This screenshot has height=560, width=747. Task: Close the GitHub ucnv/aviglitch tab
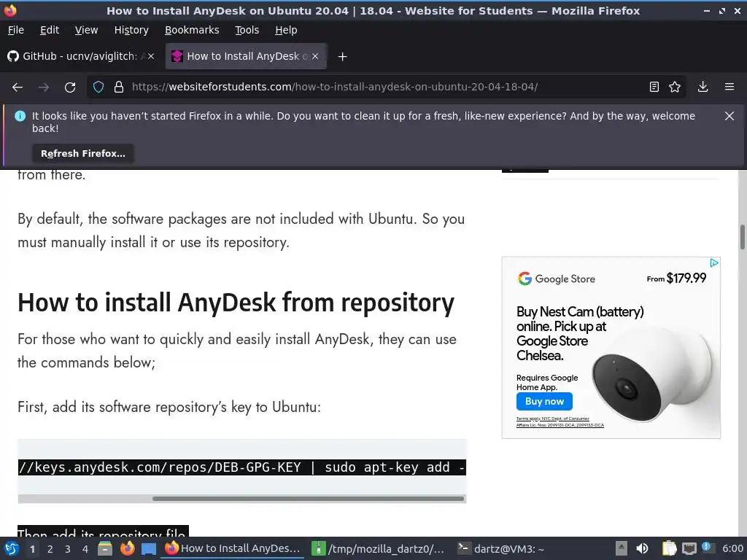click(x=151, y=56)
